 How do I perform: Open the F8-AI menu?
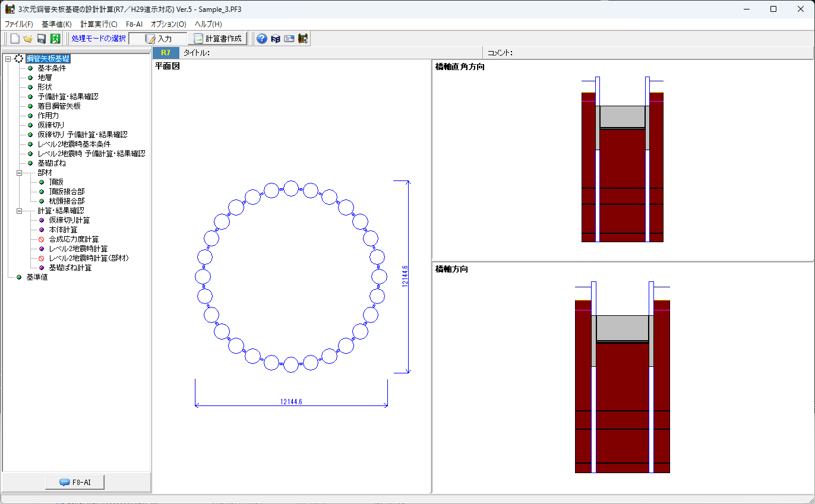pyautogui.click(x=134, y=24)
